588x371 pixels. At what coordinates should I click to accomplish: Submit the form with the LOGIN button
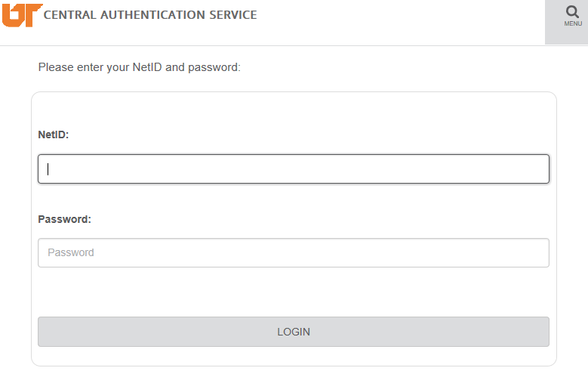(x=293, y=332)
